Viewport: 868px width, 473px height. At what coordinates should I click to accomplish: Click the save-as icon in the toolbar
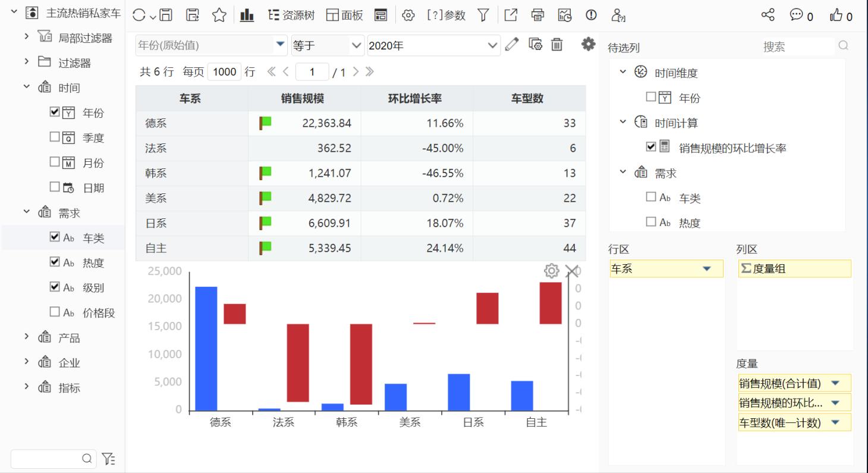pyautogui.click(x=193, y=15)
